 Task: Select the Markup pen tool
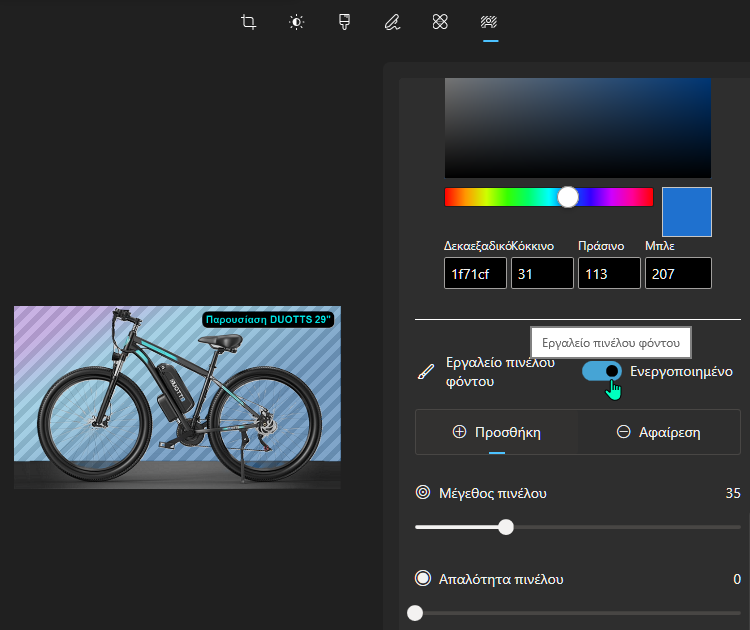pyautogui.click(x=392, y=22)
